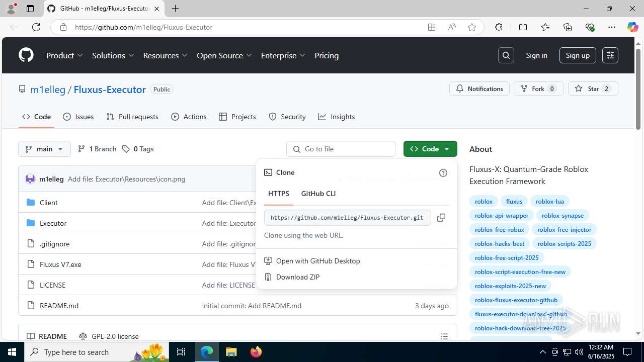
Task: Open Edge split screen icon
Action: pos(523,27)
